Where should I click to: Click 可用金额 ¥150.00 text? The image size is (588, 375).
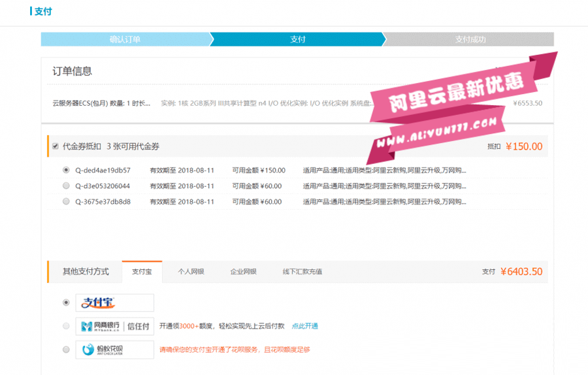pos(259,171)
